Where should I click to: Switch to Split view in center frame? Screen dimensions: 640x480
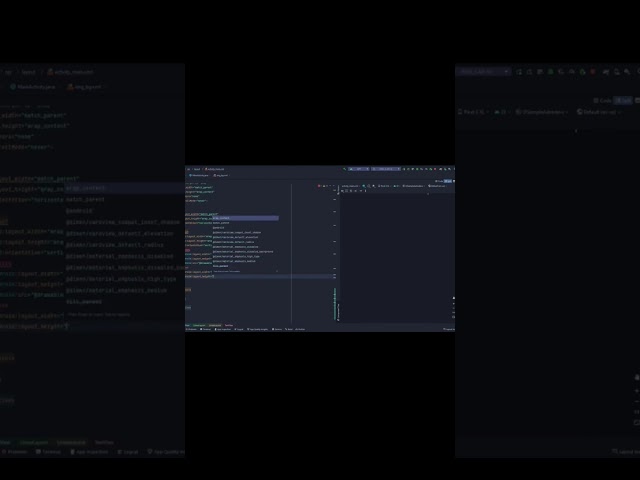pyautogui.click(x=448, y=181)
